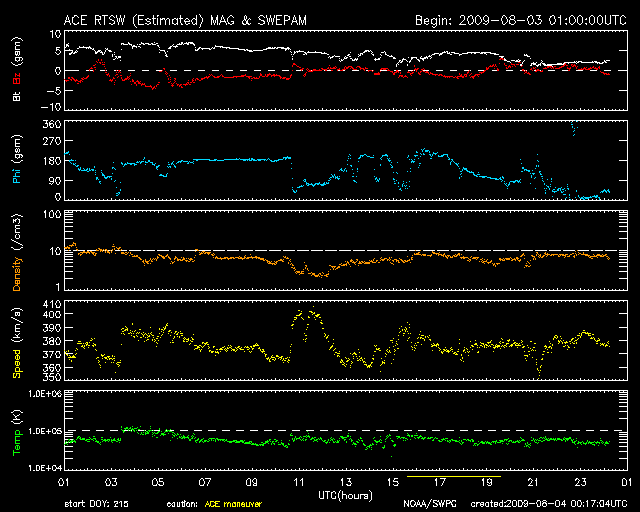Click the "21" hour label on the time axis
The image size is (640, 512).
point(533,483)
